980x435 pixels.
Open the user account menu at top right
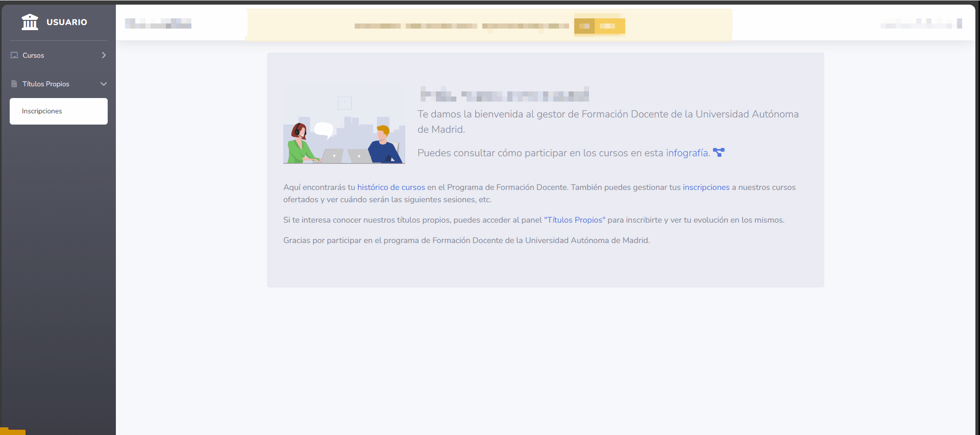tap(920, 23)
